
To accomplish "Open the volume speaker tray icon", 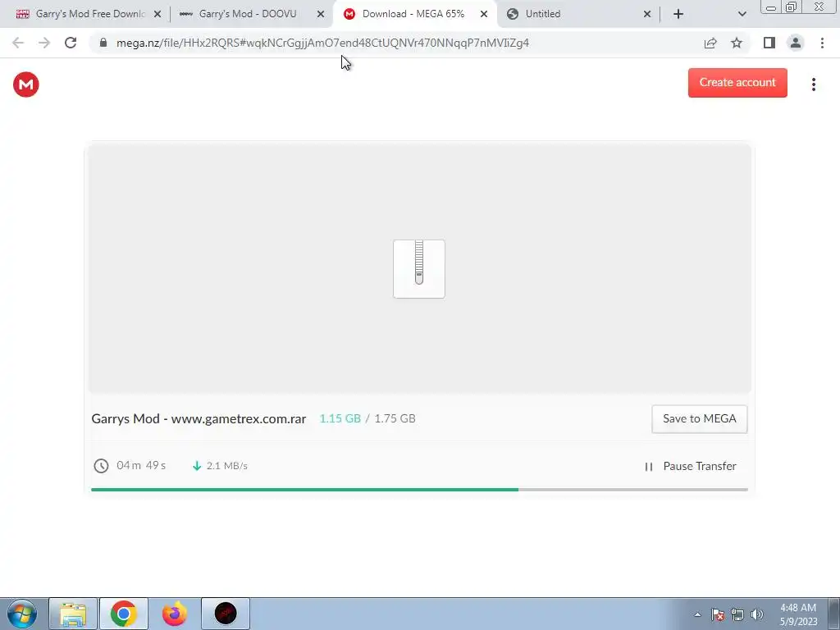I will click(757, 614).
